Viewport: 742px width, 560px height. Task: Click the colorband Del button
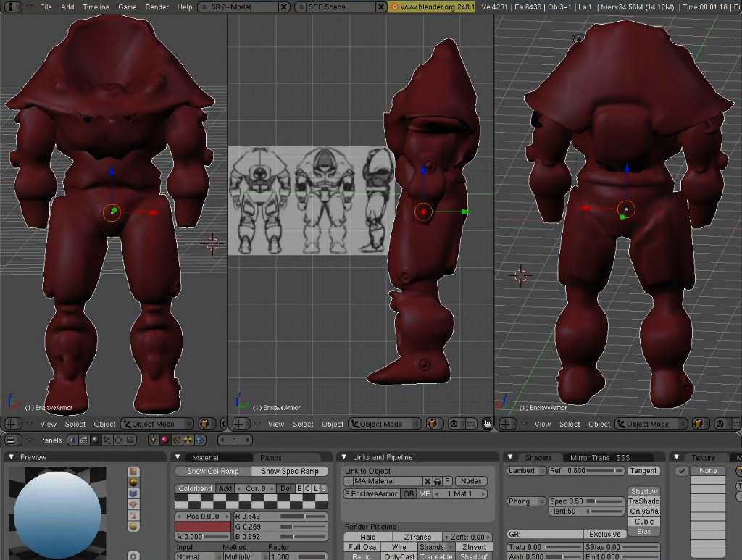click(285, 488)
